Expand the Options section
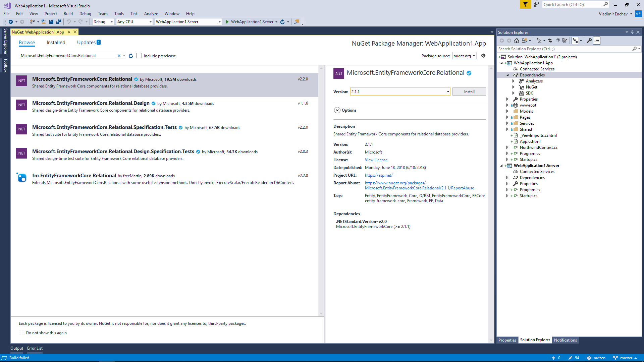 337,110
